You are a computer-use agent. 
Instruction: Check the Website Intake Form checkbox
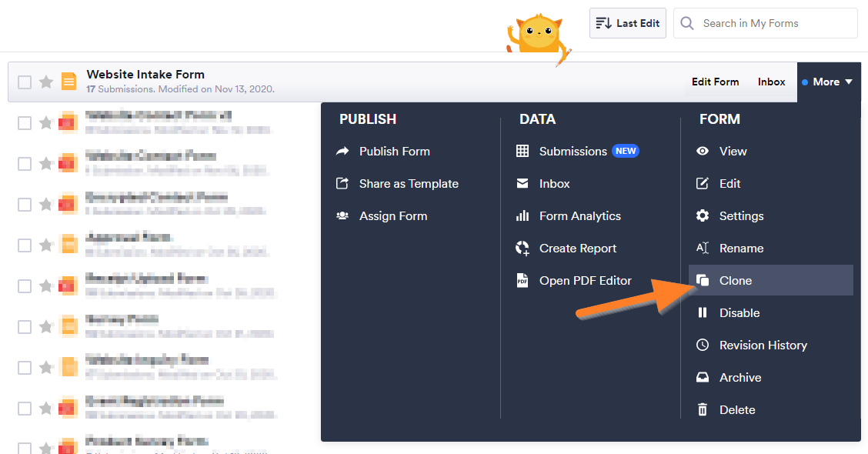[25, 82]
